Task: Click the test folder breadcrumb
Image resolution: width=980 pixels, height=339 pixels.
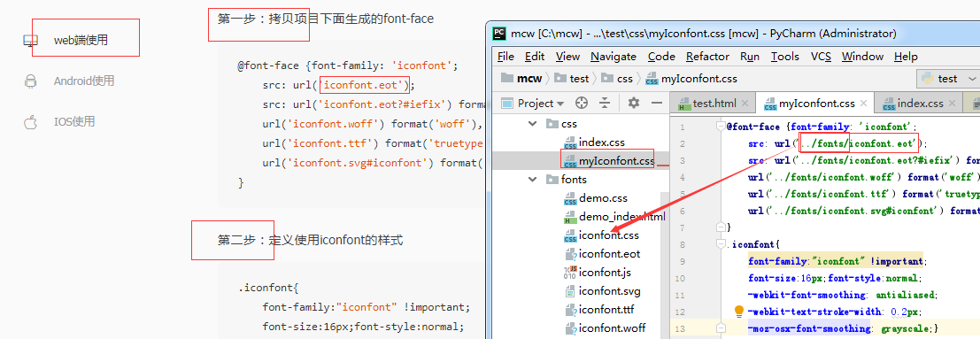Action: (x=573, y=79)
